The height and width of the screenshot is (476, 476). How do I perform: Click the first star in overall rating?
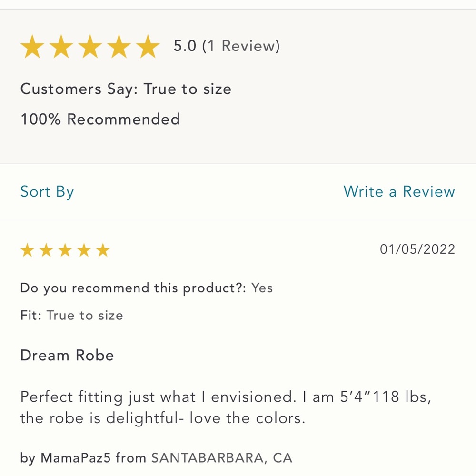[32, 47]
